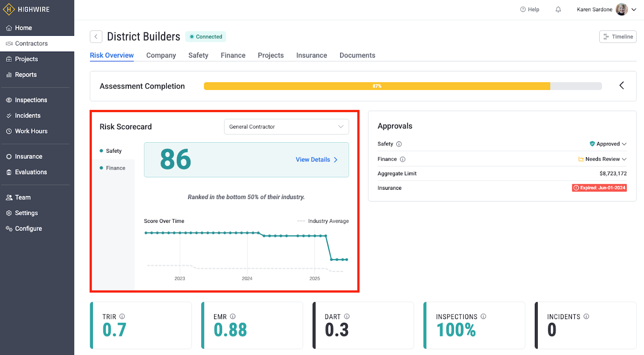The height and width of the screenshot is (355, 644).
Task: Click the DART info icon
Action: tap(347, 316)
